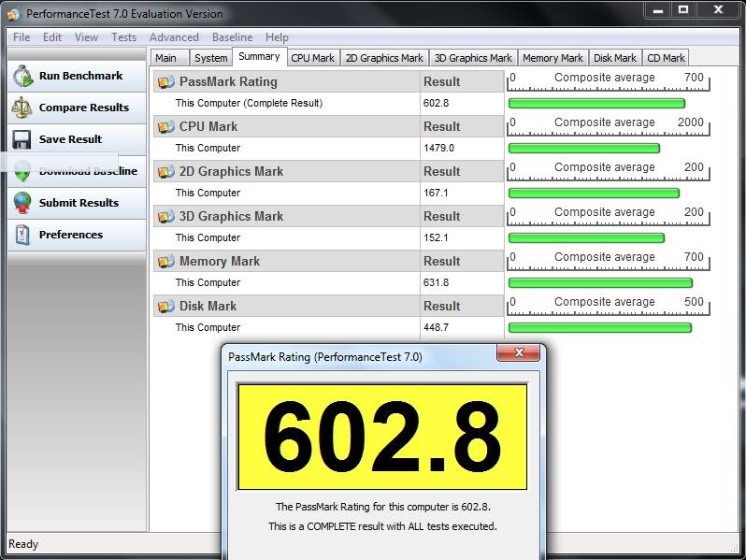Open the 3D Graphics Mark tab

pyautogui.click(x=473, y=58)
